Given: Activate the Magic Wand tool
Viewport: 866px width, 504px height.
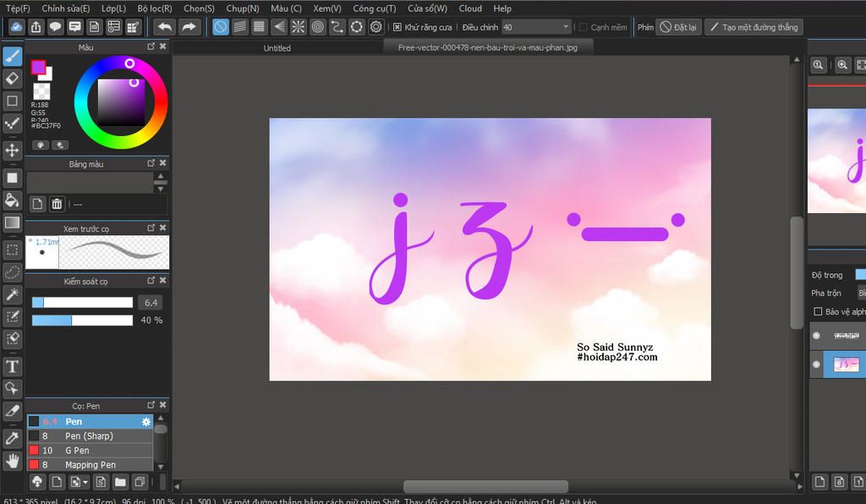Looking at the screenshot, I should (13, 294).
